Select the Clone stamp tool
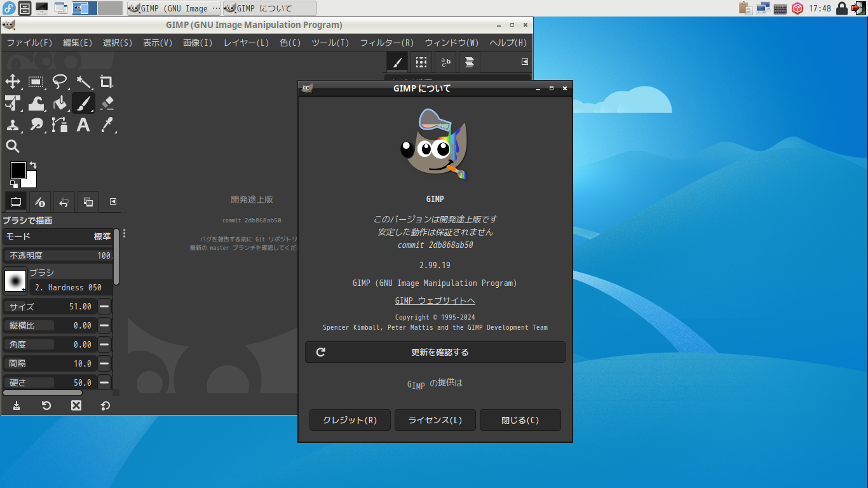The image size is (868, 488). click(13, 125)
